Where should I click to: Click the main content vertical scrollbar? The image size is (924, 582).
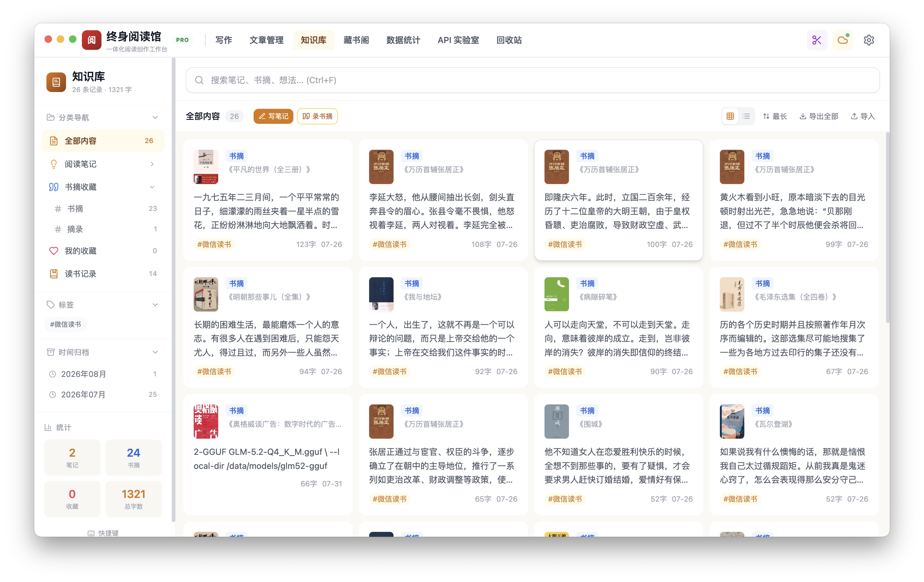(x=887, y=228)
